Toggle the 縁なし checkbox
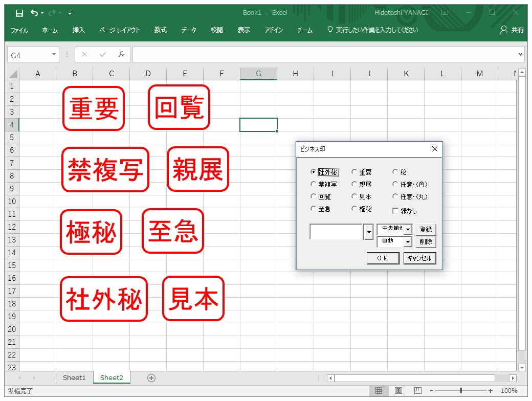Screen dimensions: 532x401 click(x=395, y=211)
